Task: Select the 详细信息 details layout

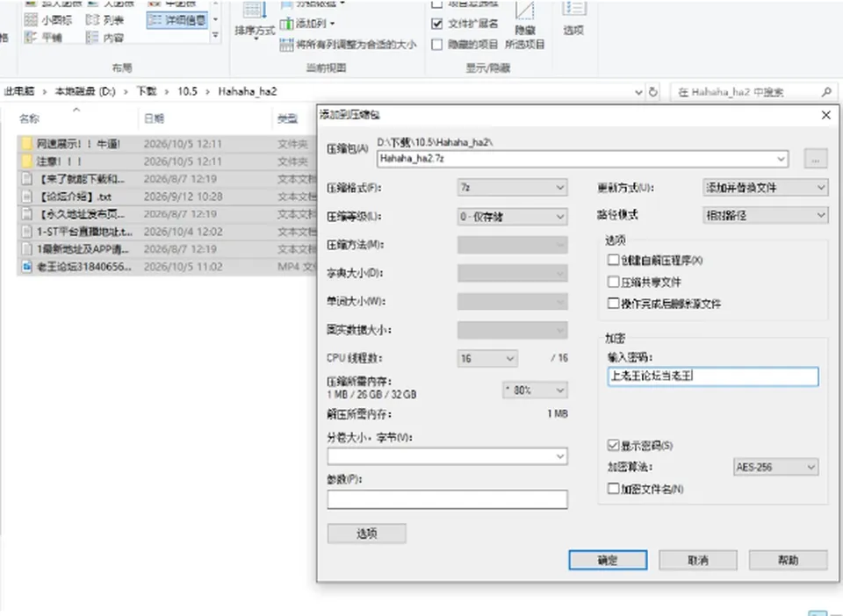Action: 177,20
